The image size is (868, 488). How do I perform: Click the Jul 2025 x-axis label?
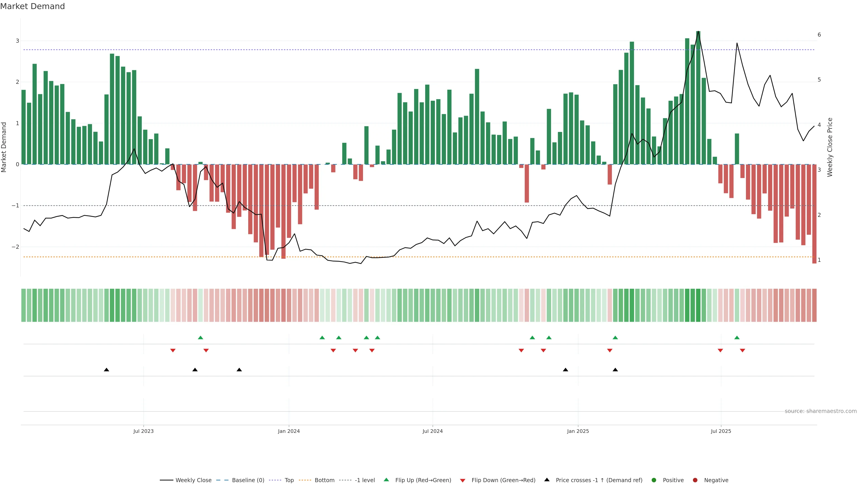click(721, 431)
